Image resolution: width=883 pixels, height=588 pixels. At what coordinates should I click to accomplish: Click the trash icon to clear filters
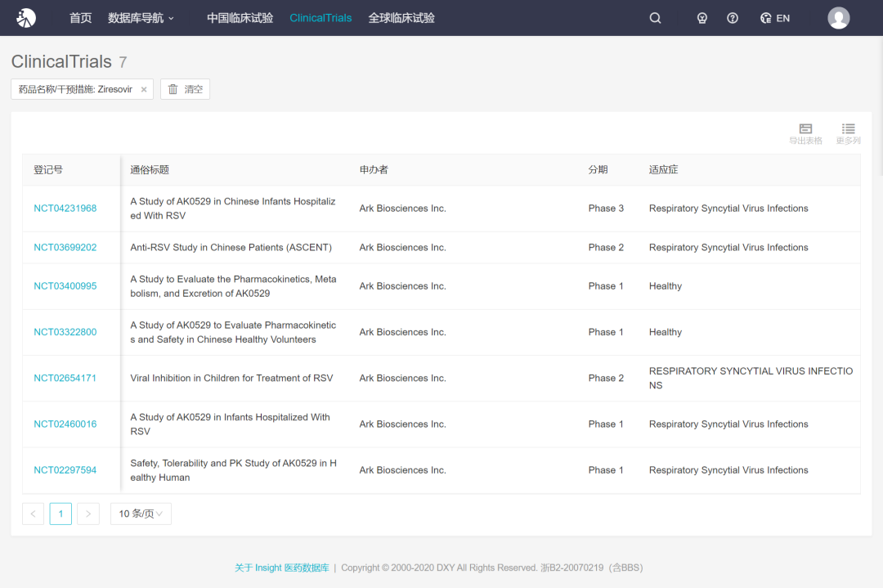[x=173, y=89]
